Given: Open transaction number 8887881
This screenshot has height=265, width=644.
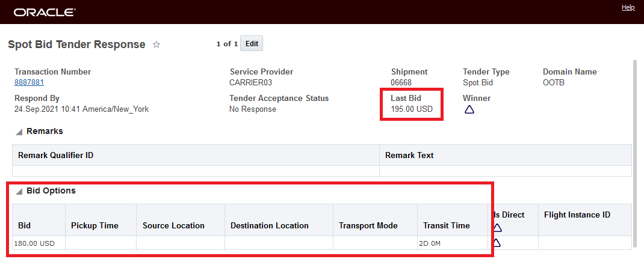Looking at the screenshot, I should click(29, 82).
